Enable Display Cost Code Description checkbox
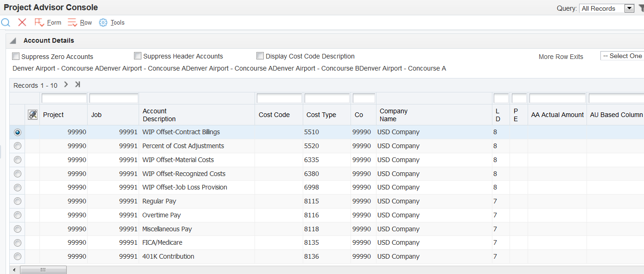Image resolution: width=644 pixels, height=274 pixels. (x=260, y=56)
